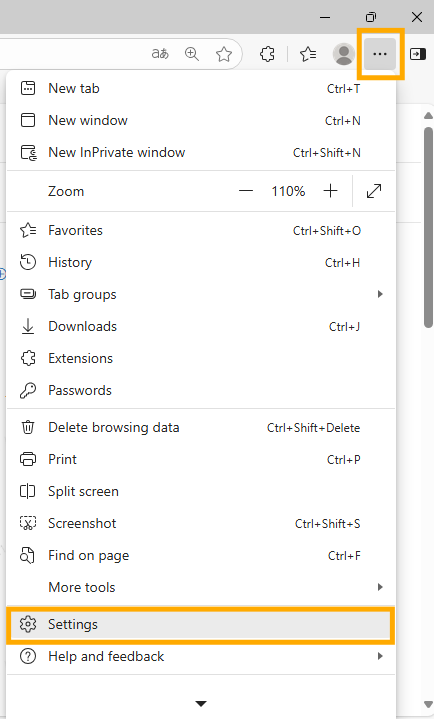Open Downloads from the menu
The image size is (434, 719).
201,326
